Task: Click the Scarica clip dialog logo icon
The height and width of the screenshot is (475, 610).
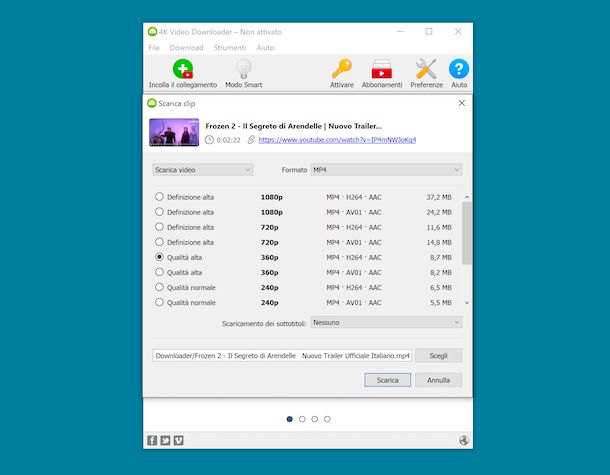Action: coord(152,103)
